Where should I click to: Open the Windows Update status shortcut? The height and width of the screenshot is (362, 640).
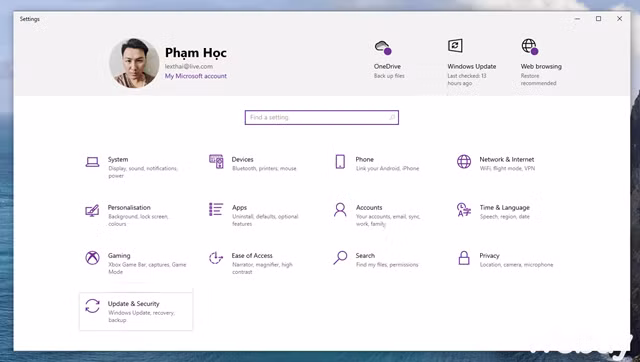[471, 62]
